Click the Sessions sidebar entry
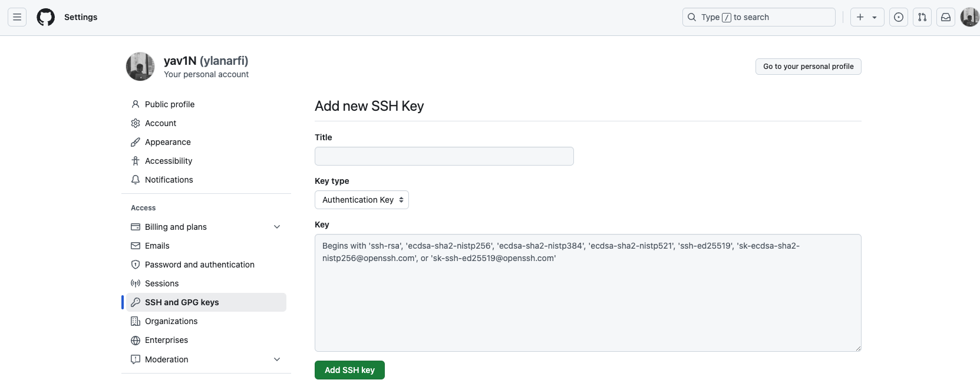980x383 pixels. pyautogui.click(x=161, y=283)
